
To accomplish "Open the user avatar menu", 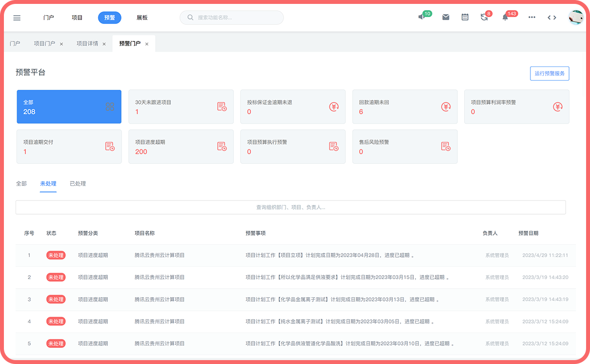I will coord(576,18).
